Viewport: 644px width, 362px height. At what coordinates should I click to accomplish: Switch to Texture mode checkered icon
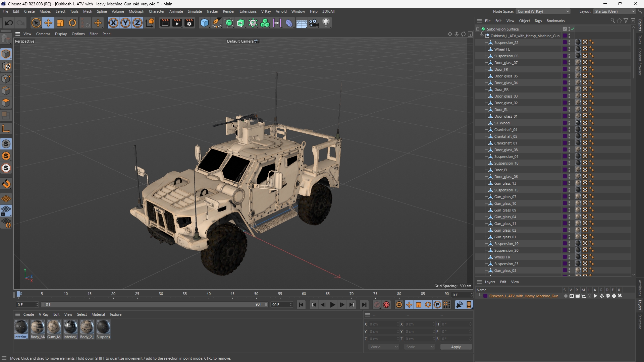(6, 66)
